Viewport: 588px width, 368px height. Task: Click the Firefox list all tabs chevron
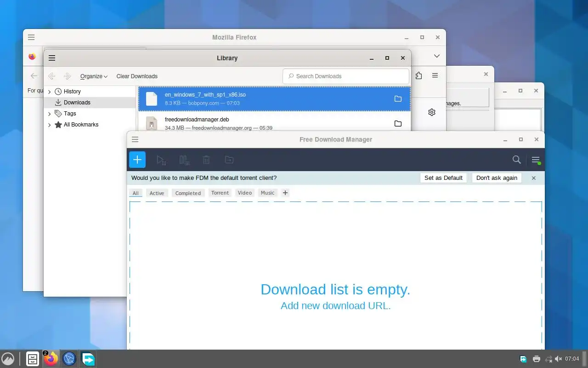(x=436, y=56)
